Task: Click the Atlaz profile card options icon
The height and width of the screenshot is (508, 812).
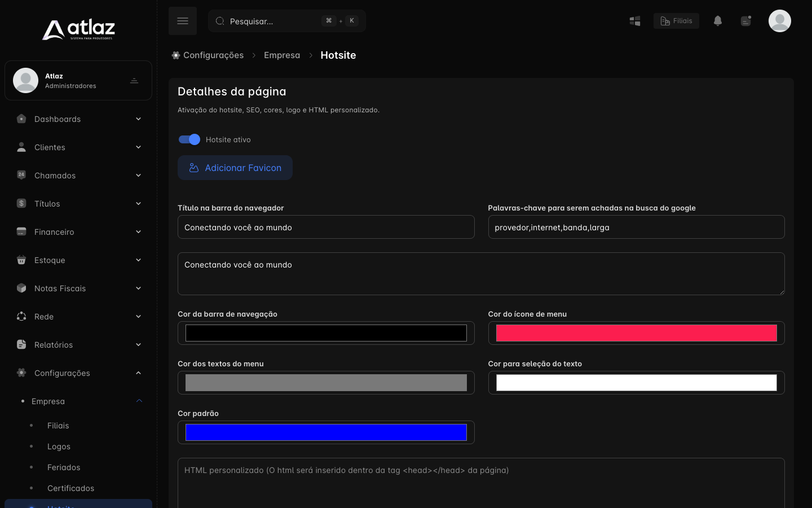Action: (134, 81)
